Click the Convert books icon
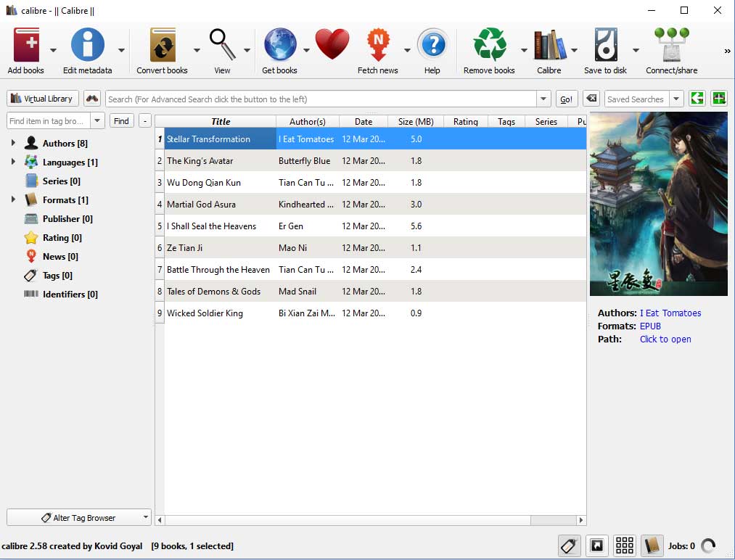This screenshot has width=735, height=560. pos(163,45)
